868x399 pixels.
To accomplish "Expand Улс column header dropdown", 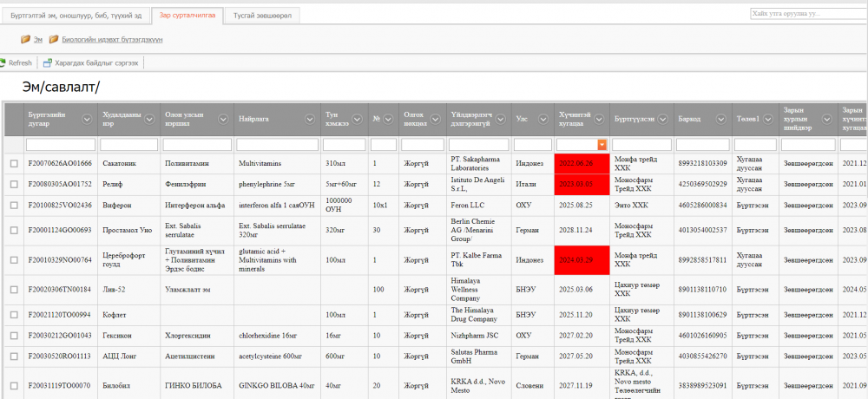I will pyautogui.click(x=543, y=119).
